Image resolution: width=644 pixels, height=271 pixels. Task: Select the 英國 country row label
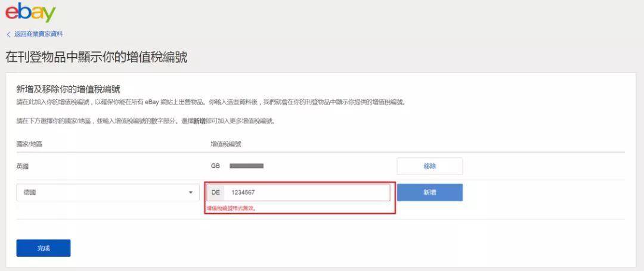[x=23, y=166]
